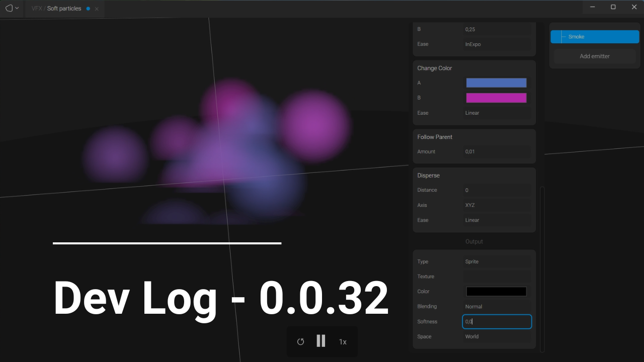Open the pink color B swatch

pyautogui.click(x=496, y=98)
